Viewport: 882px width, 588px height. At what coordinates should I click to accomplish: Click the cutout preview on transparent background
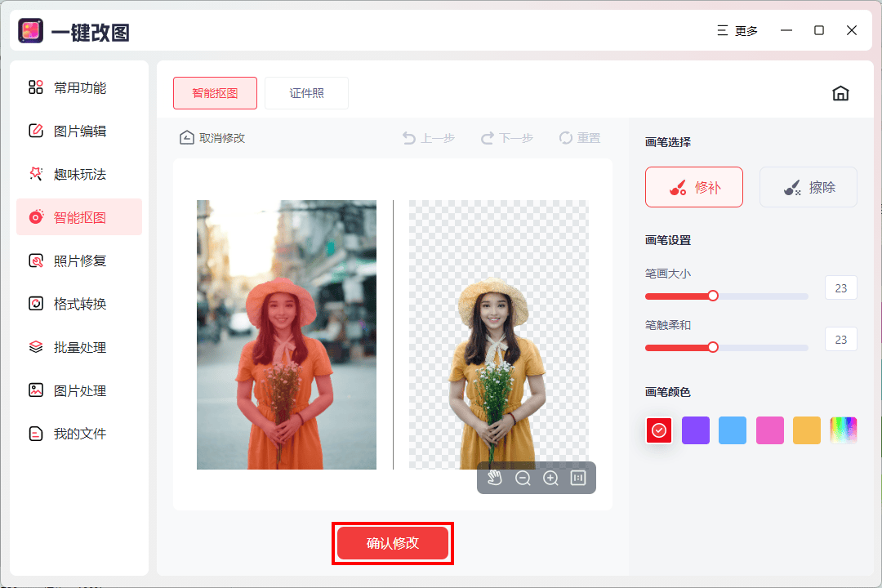(x=498, y=335)
